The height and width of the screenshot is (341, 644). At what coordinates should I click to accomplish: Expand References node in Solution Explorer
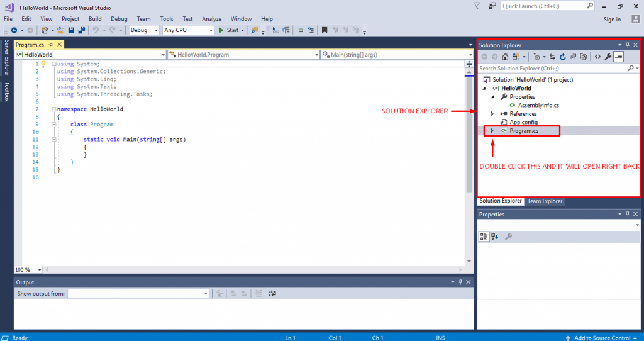coord(492,114)
